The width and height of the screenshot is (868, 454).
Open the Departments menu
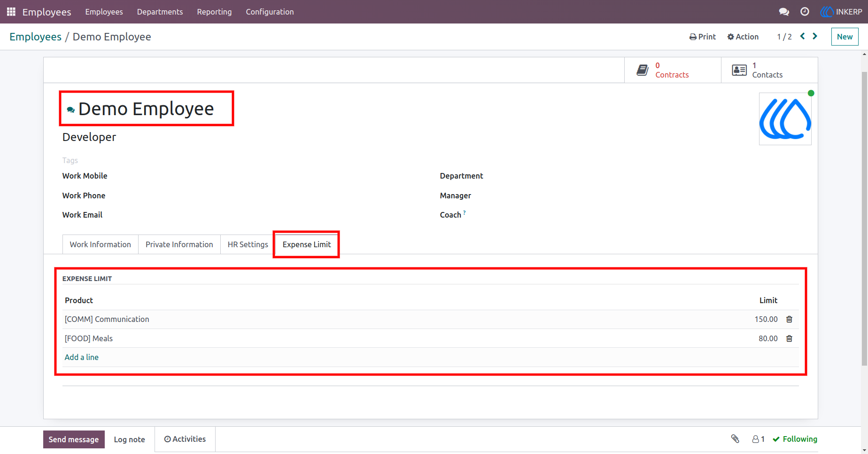tap(160, 12)
